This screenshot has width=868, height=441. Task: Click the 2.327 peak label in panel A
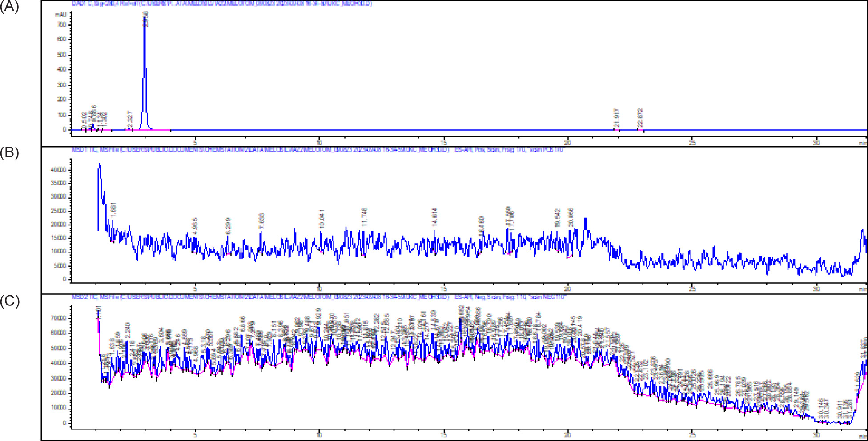(130, 120)
